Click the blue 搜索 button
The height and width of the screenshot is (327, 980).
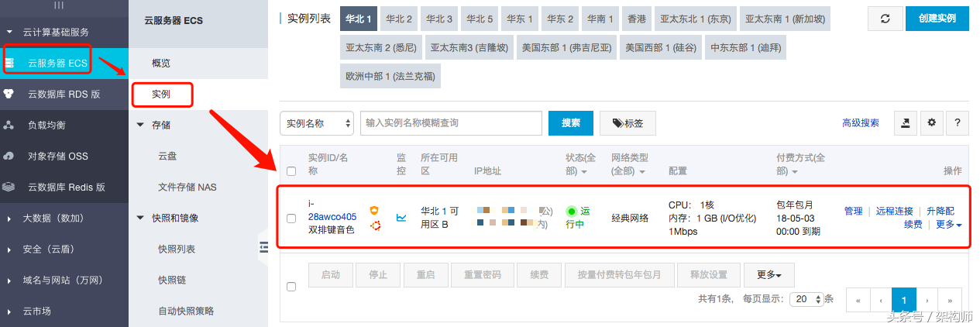[x=571, y=123]
